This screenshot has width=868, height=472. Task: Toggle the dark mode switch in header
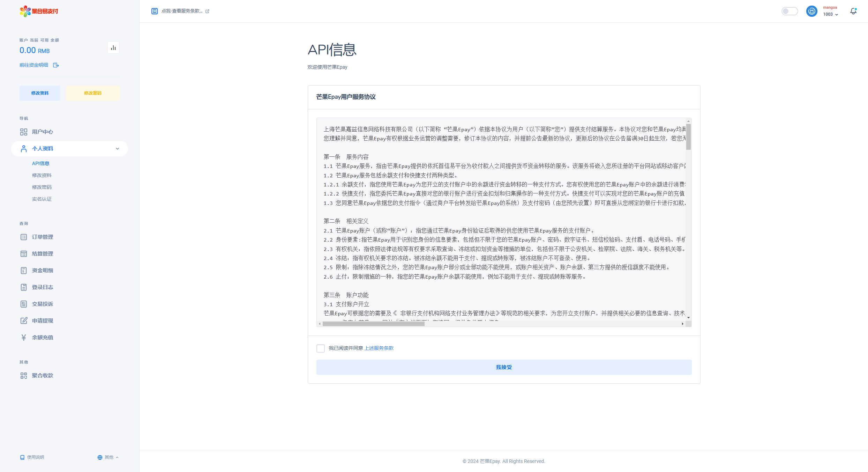pyautogui.click(x=790, y=11)
